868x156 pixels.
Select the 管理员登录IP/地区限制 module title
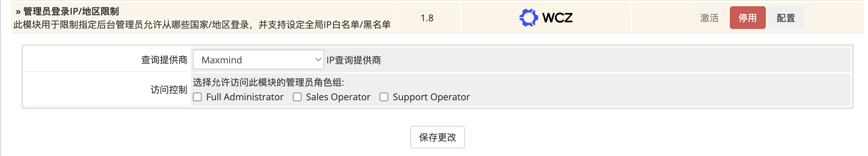[x=71, y=12]
